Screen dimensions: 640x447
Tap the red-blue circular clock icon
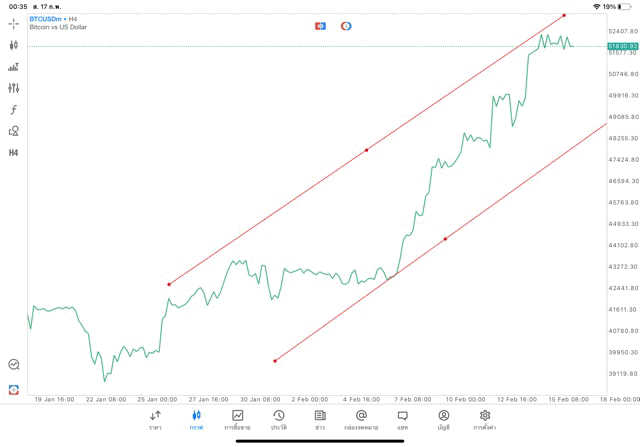[x=346, y=25]
